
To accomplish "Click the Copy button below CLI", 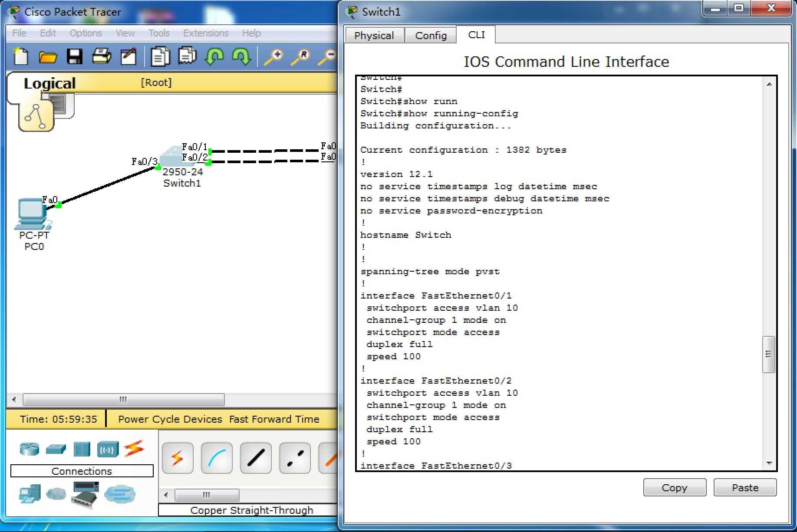I will tap(675, 487).
